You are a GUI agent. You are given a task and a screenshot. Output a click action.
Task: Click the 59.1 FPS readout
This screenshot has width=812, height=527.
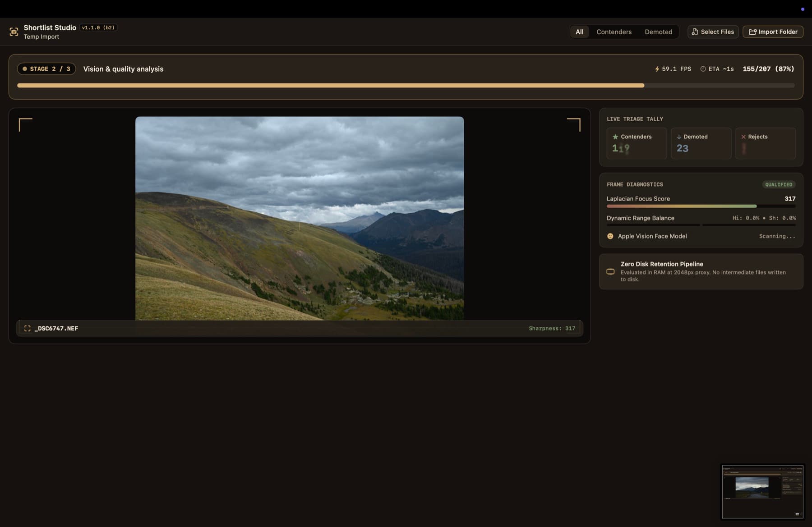pos(676,69)
